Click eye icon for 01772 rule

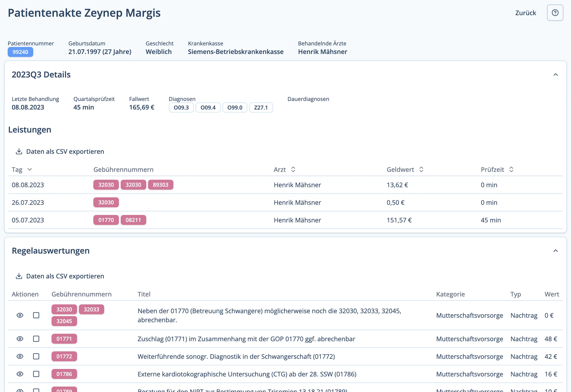pos(20,356)
